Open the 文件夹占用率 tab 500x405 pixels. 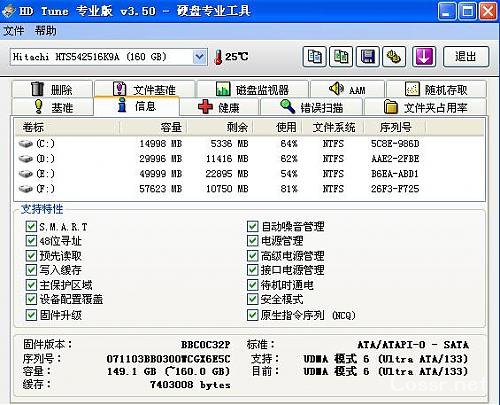(426, 107)
